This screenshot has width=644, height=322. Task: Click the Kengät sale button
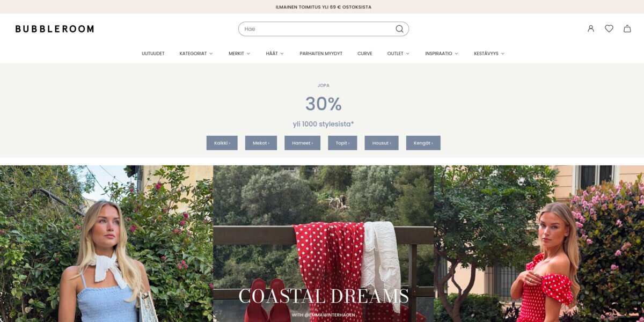click(x=423, y=143)
